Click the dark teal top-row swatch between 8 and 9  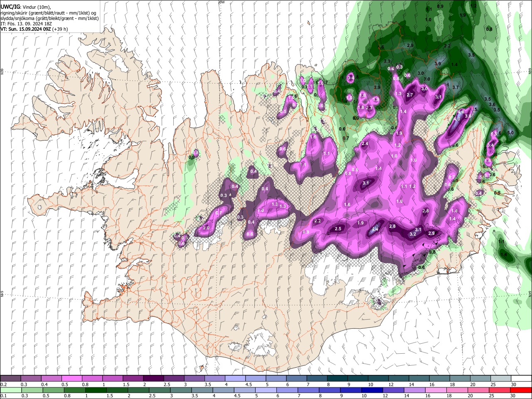coord(337,379)
